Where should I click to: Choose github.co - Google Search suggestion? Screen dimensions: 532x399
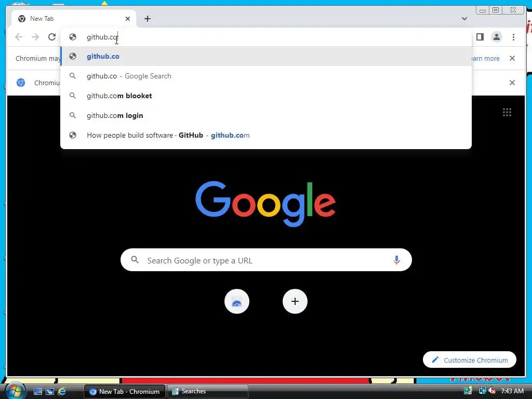click(266, 76)
